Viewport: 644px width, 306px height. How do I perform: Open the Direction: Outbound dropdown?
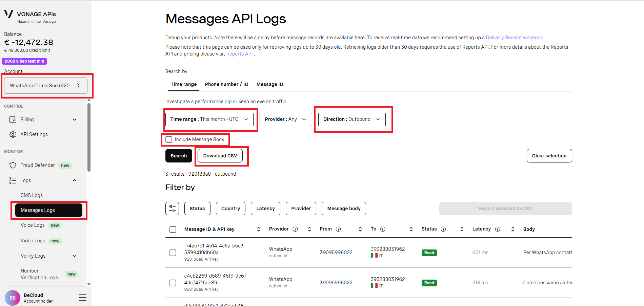click(351, 119)
